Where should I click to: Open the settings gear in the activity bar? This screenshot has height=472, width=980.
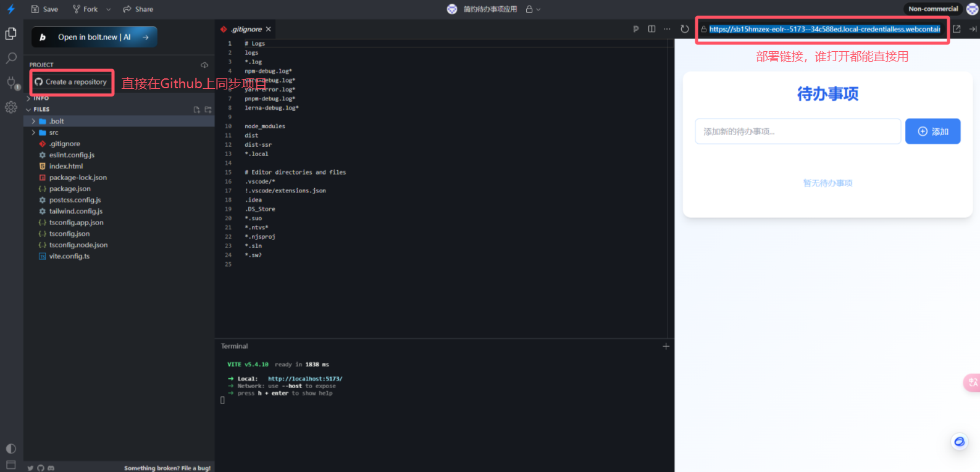(11, 107)
